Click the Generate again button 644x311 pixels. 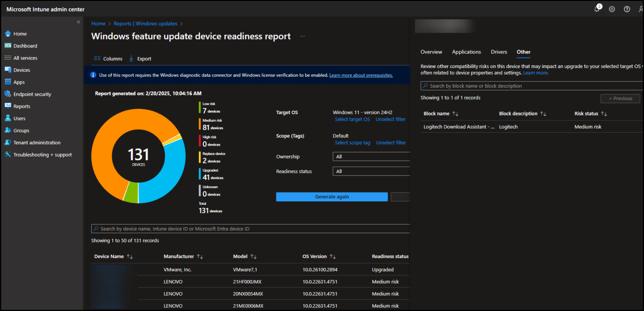pyautogui.click(x=332, y=196)
